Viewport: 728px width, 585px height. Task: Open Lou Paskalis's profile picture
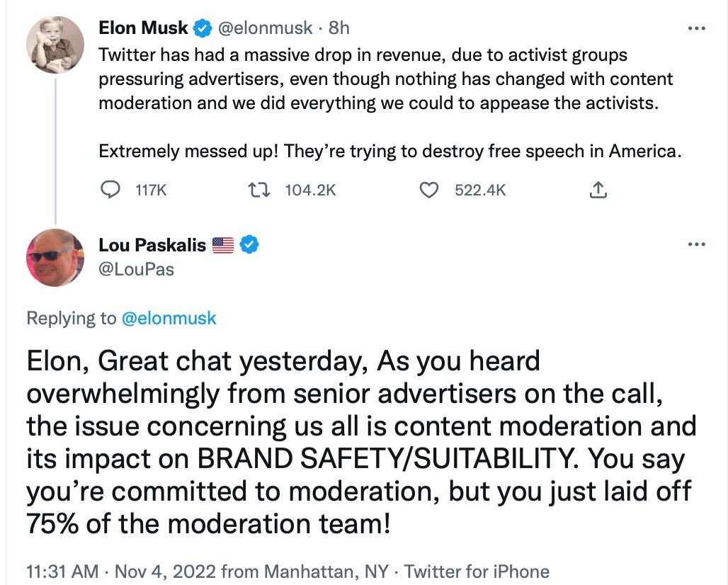click(56, 258)
